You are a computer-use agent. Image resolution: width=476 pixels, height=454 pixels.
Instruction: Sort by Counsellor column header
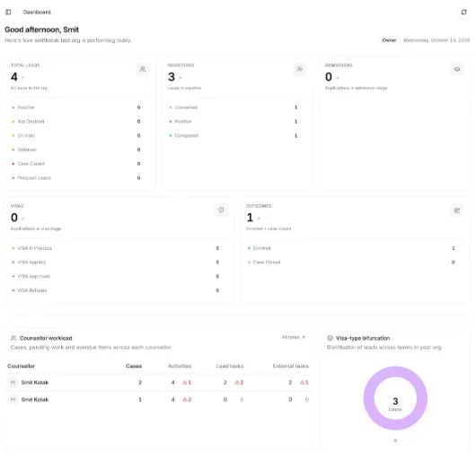pyautogui.click(x=22, y=366)
